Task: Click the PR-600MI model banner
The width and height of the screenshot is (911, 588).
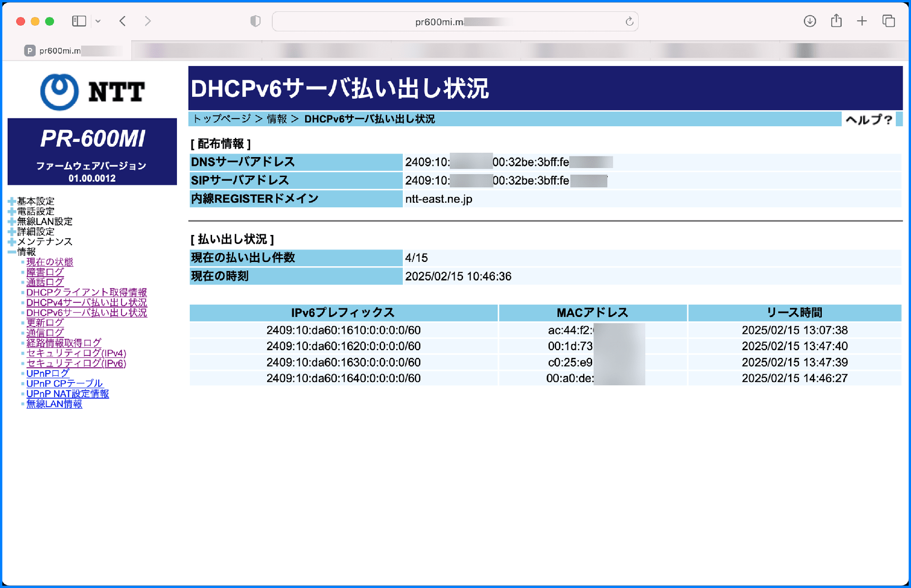Action: tap(92, 152)
